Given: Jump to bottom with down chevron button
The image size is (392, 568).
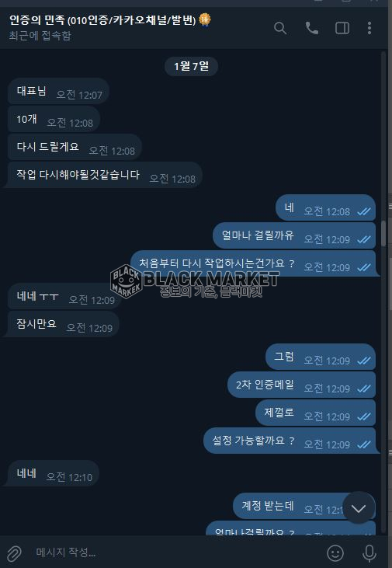Looking at the screenshot, I should (359, 508).
